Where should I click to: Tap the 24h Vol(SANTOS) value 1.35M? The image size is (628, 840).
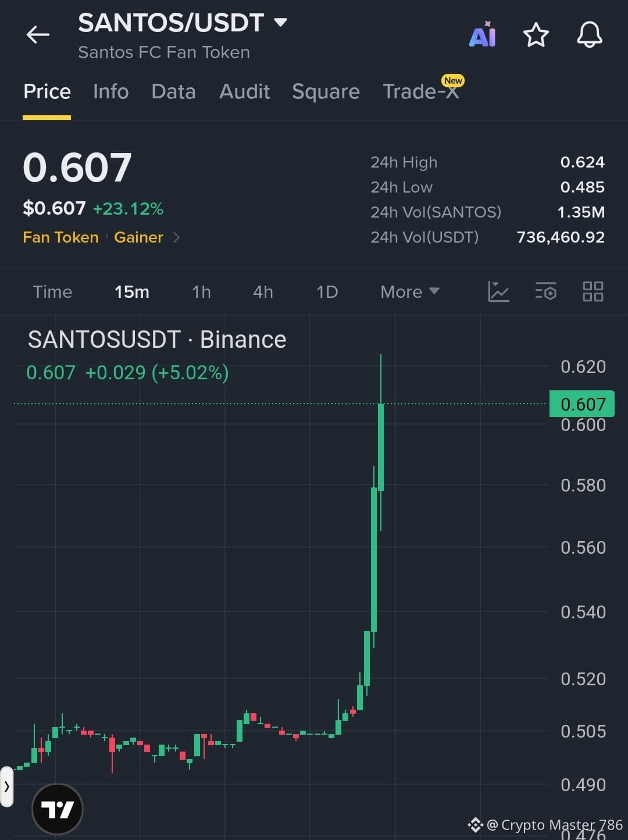tap(581, 212)
